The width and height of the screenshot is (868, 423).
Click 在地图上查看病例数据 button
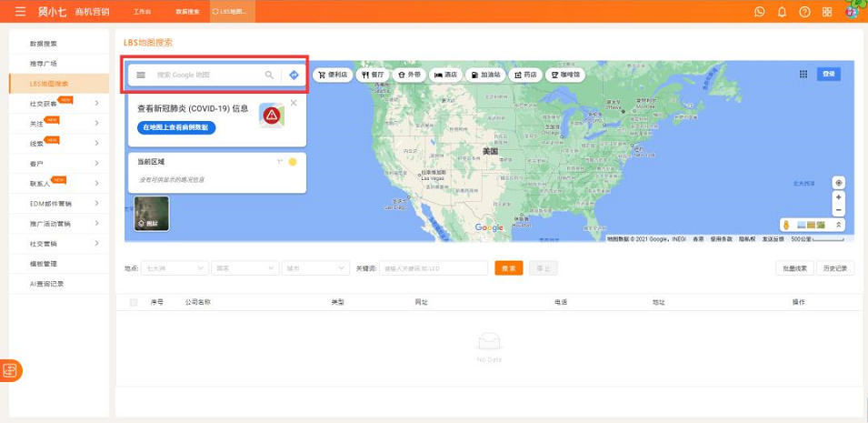(x=176, y=127)
